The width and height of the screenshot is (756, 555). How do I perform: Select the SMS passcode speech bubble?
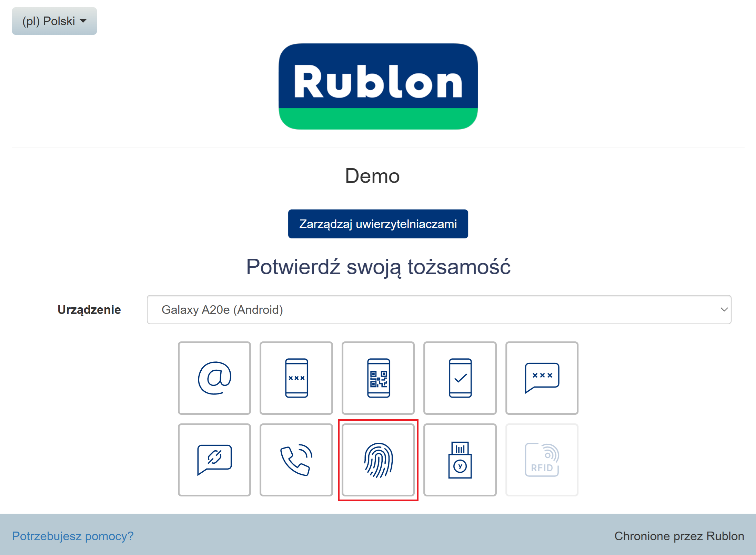pyautogui.click(x=542, y=378)
